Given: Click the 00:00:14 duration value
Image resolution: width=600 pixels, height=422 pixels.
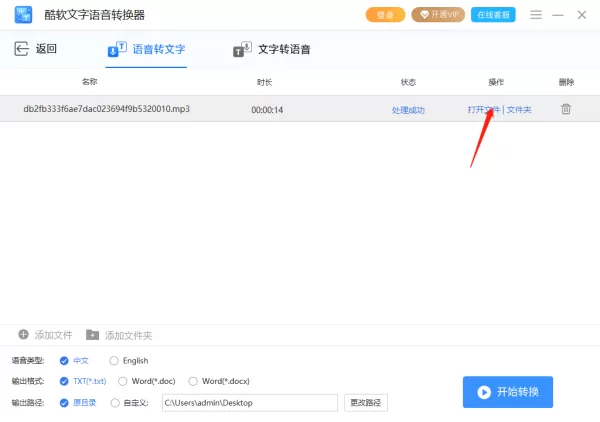Looking at the screenshot, I should (267, 110).
